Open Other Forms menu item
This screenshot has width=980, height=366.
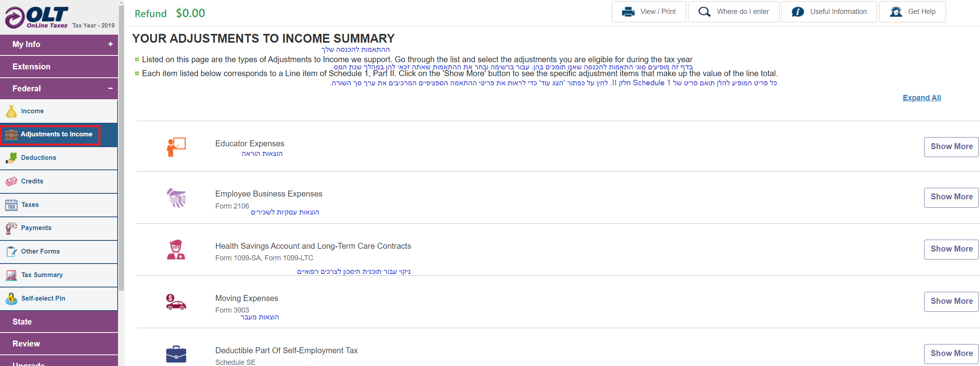59,252
